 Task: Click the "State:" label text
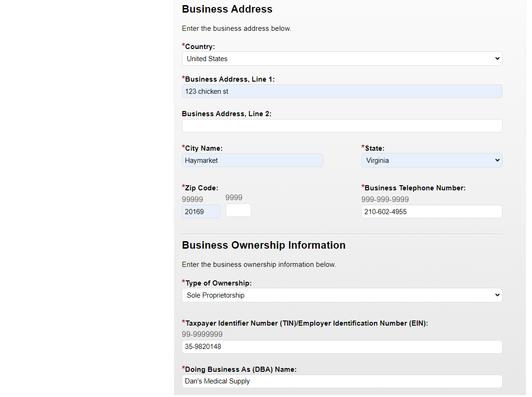tap(374, 148)
